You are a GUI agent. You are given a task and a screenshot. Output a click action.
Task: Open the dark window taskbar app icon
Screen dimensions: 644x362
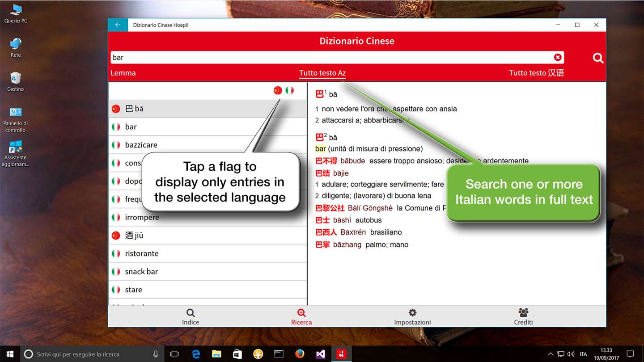(279, 354)
